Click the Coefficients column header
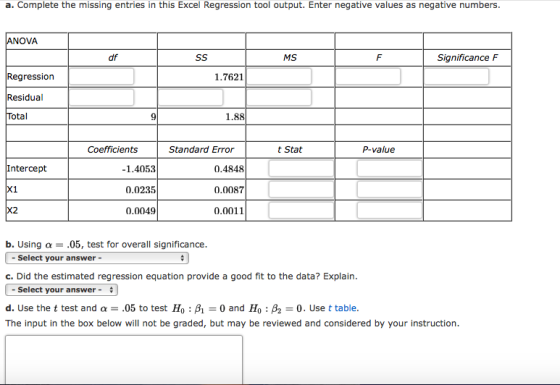 [x=112, y=150]
